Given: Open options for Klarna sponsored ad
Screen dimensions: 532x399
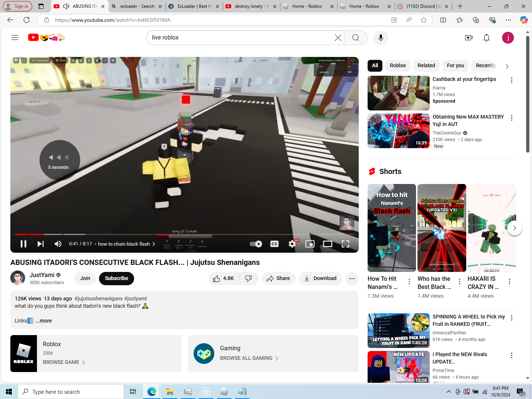Looking at the screenshot, I should coord(512,80).
